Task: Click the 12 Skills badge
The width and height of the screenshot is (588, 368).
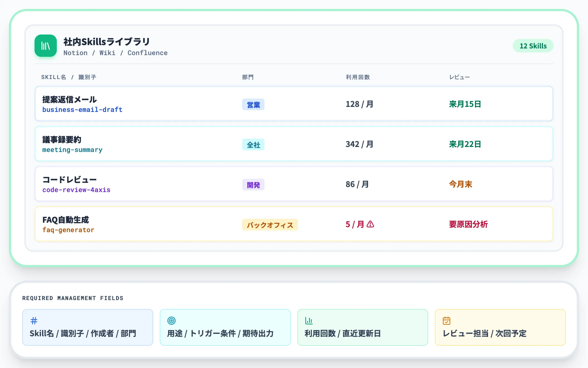Action: click(533, 46)
